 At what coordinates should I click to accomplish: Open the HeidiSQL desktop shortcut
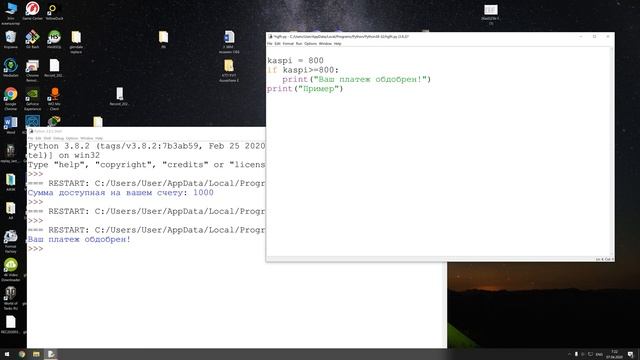pos(54,39)
